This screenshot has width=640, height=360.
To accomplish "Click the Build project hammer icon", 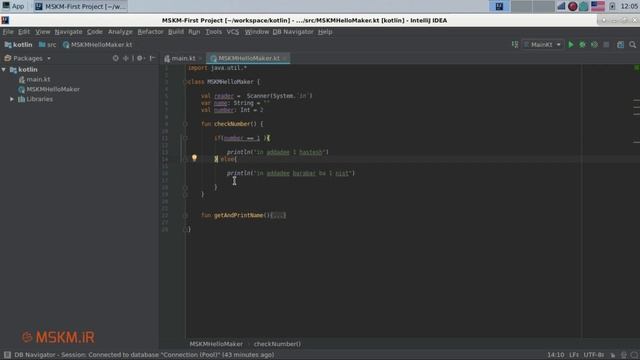I will (515, 45).
